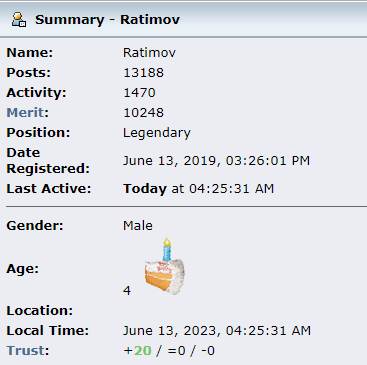Click the name value 'Ratimov'
This screenshot has width=367, height=365.
[x=149, y=53]
